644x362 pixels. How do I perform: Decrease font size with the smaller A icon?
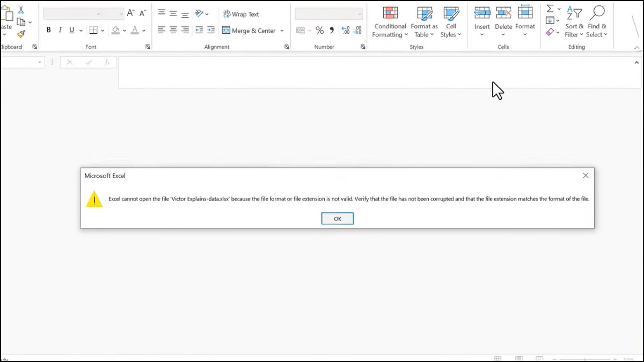click(x=143, y=13)
